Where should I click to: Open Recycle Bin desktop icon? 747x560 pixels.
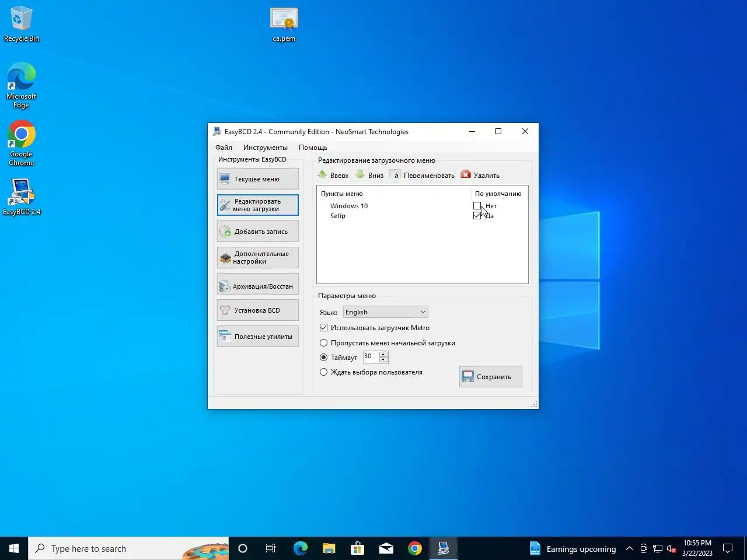[x=22, y=24]
